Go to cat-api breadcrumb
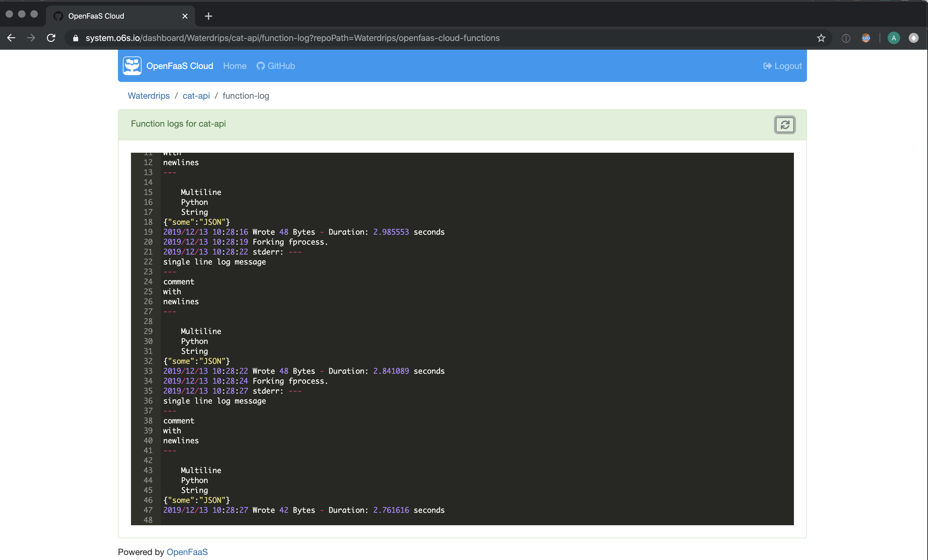This screenshot has width=928, height=560. (196, 96)
